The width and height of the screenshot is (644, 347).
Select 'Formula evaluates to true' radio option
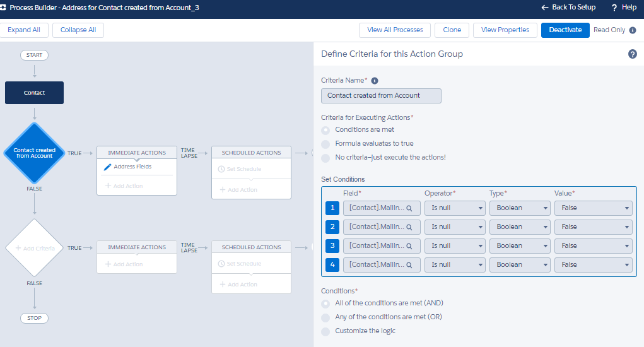pyautogui.click(x=325, y=144)
